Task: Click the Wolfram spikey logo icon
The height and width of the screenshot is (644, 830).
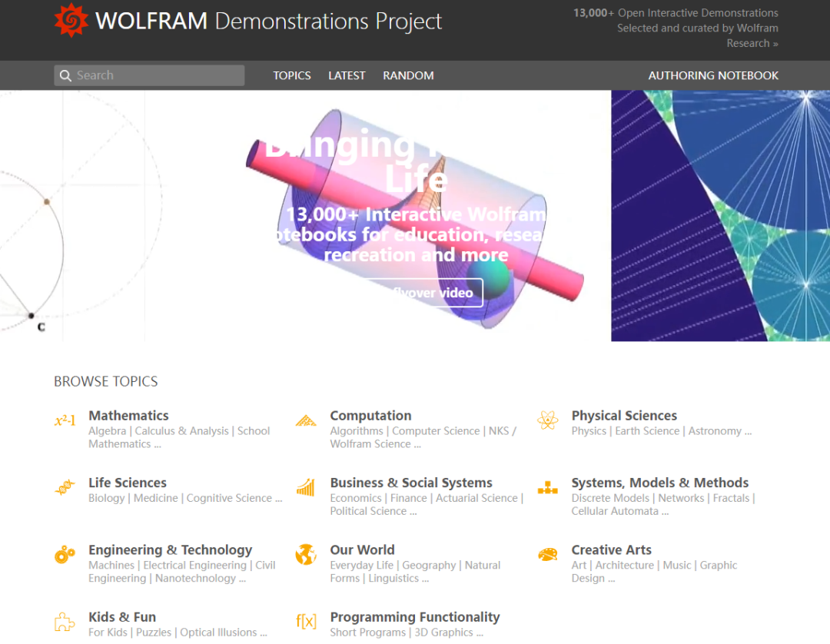Action: coord(71,21)
